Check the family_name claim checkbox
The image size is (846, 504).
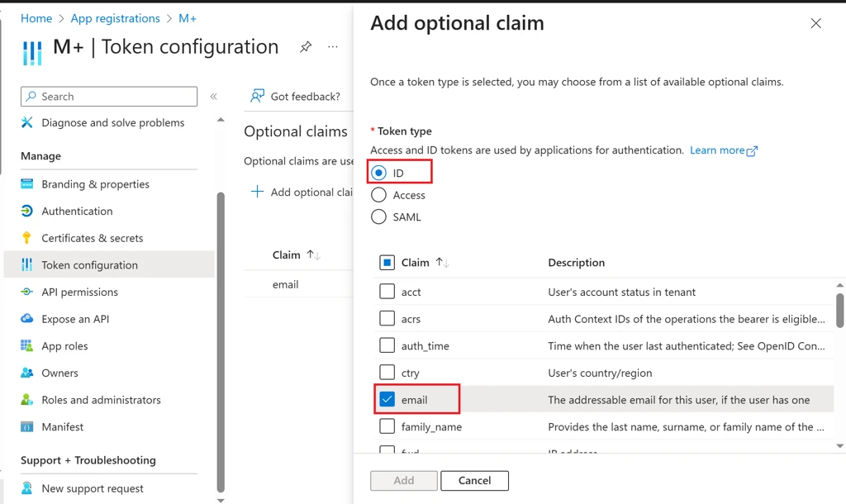pos(387,427)
